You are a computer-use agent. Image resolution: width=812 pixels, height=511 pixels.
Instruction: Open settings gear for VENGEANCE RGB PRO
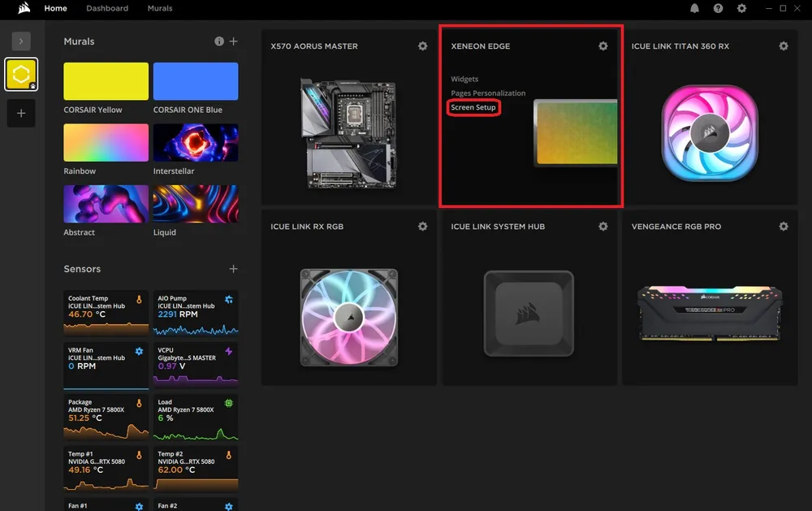(783, 227)
